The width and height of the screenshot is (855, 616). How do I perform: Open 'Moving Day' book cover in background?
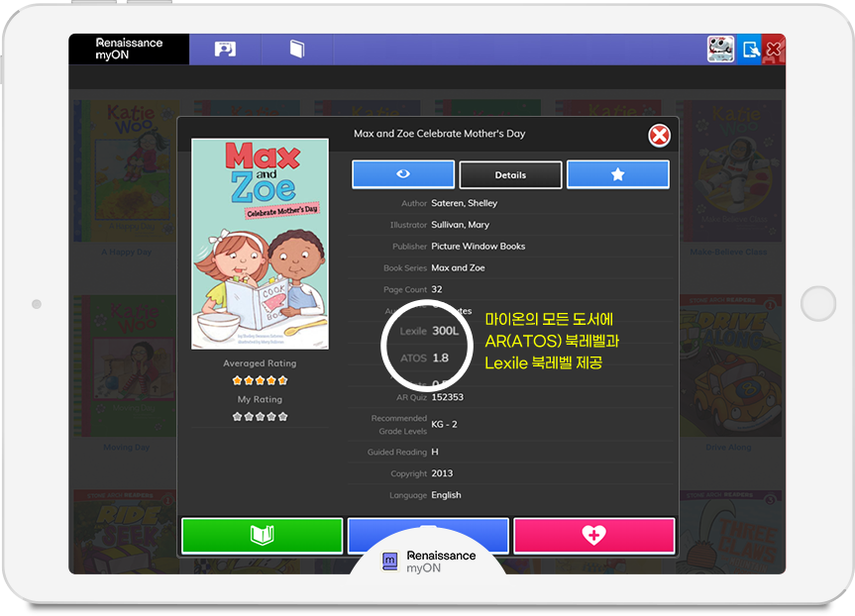click(x=126, y=365)
